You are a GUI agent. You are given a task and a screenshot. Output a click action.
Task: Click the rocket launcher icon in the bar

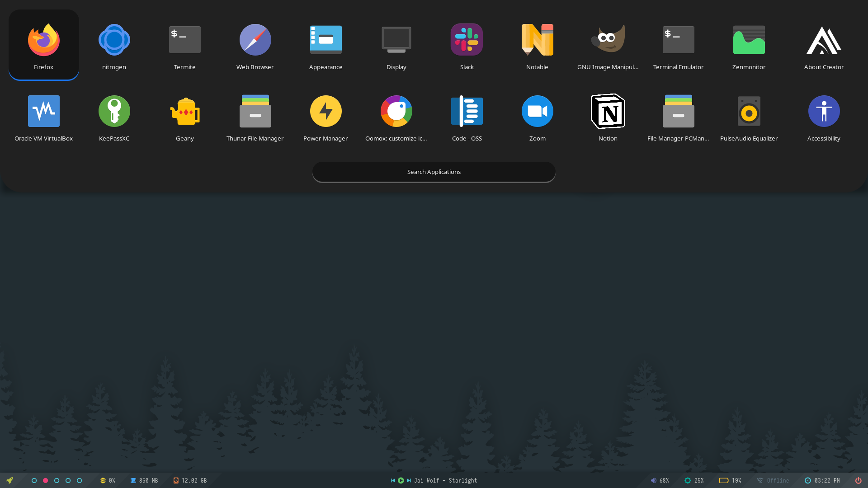tap(9, 481)
